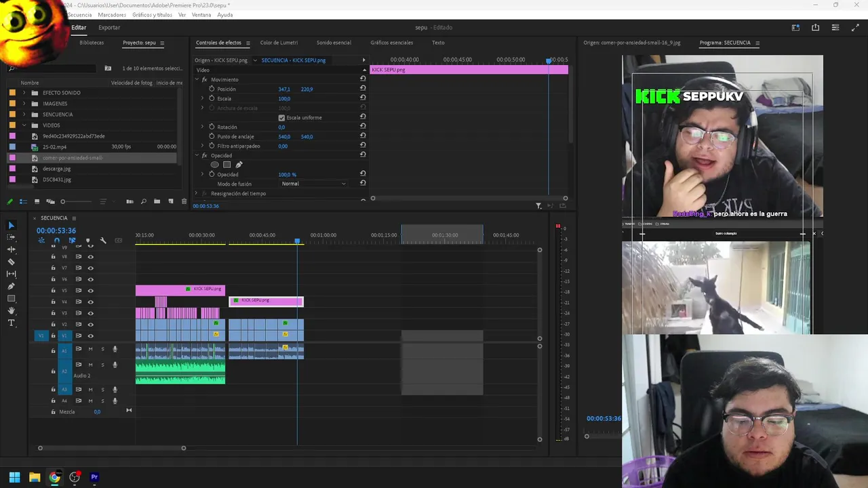This screenshot has height=488, width=868.
Task: Expand the Filtro antiparpadeo property
Action: coord(202,146)
